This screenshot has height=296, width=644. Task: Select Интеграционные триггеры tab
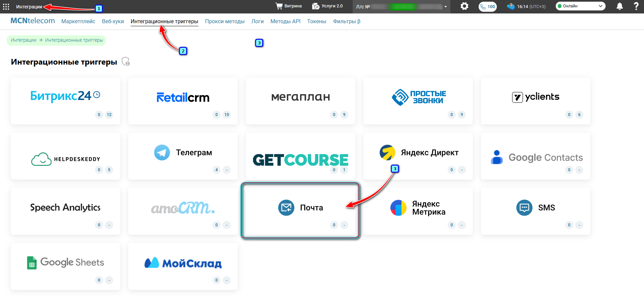(x=164, y=21)
